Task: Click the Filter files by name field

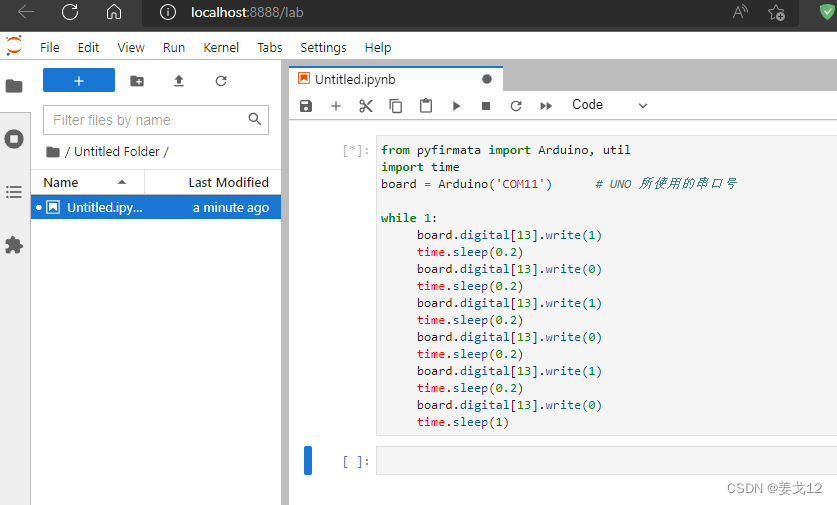Action: [x=156, y=120]
